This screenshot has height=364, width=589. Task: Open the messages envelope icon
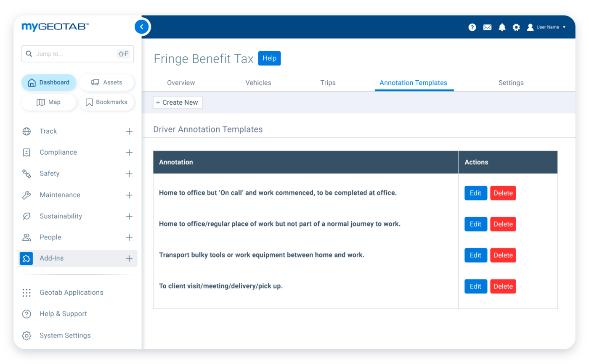pos(487,27)
